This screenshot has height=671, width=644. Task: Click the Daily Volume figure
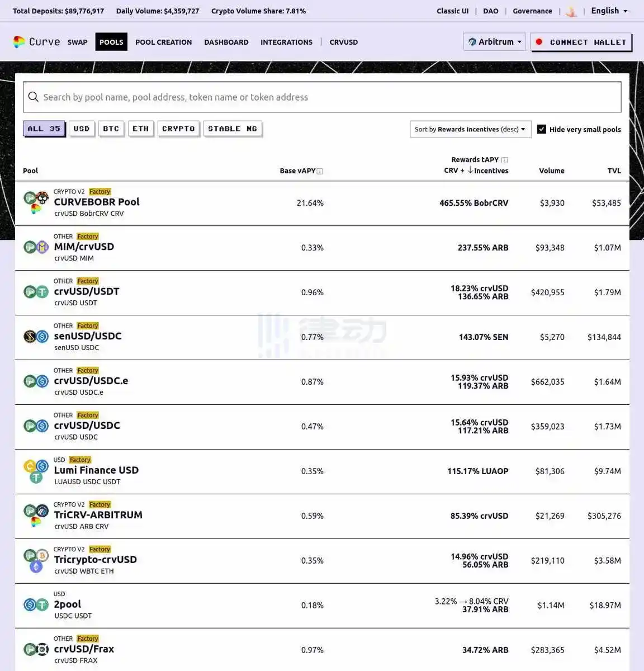click(x=158, y=11)
